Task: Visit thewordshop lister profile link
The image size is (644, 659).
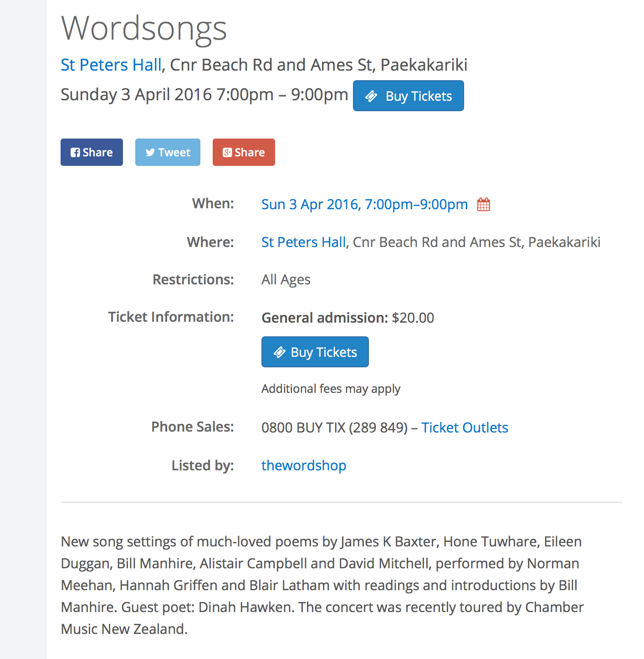Action: [304, 465]
